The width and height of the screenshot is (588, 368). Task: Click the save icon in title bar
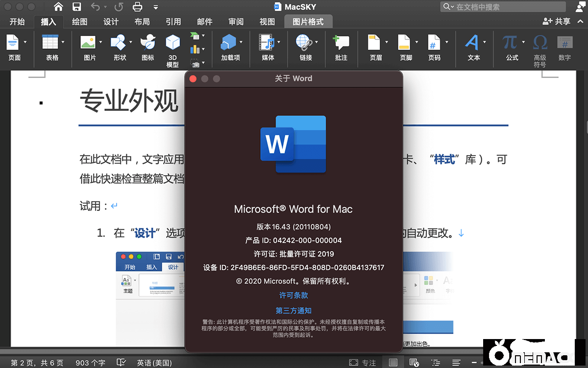pos(77,7)
